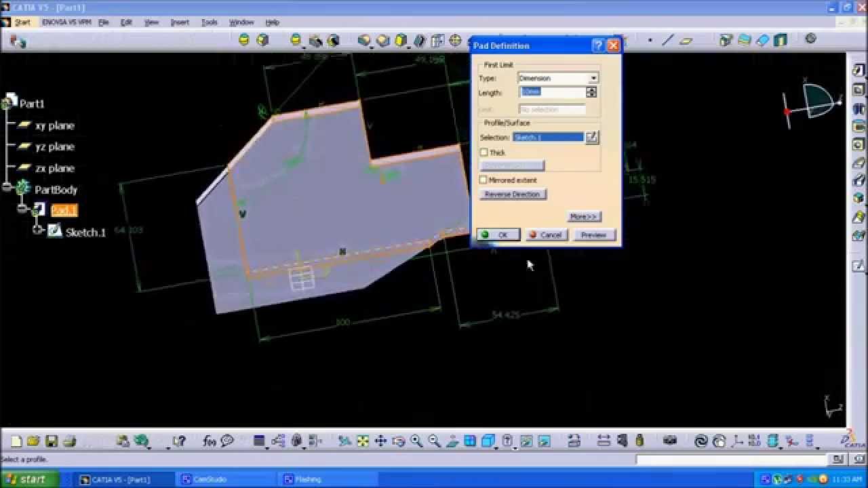The height and width of the screenshot is (488, 868).
Task: Click the Length spinner arrows
Action: click(x=592, y=92)
